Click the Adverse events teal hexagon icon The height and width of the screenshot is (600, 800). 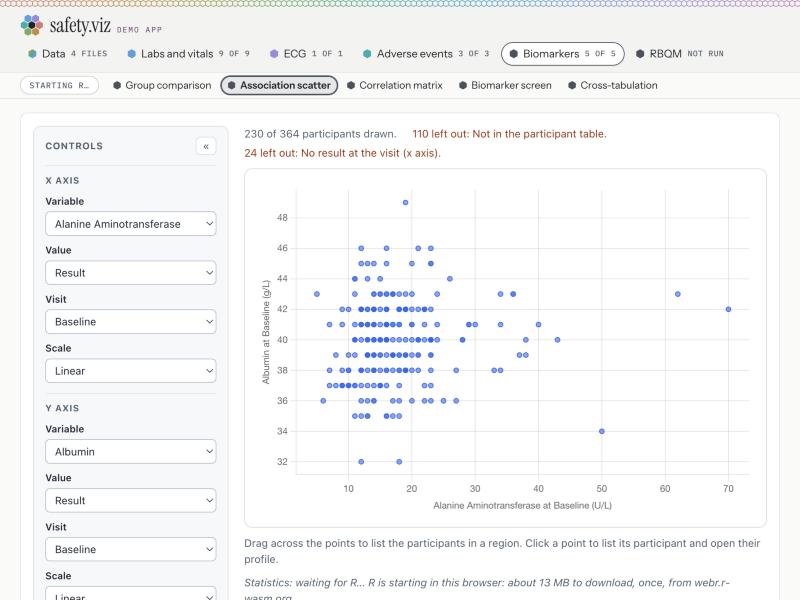367,54
